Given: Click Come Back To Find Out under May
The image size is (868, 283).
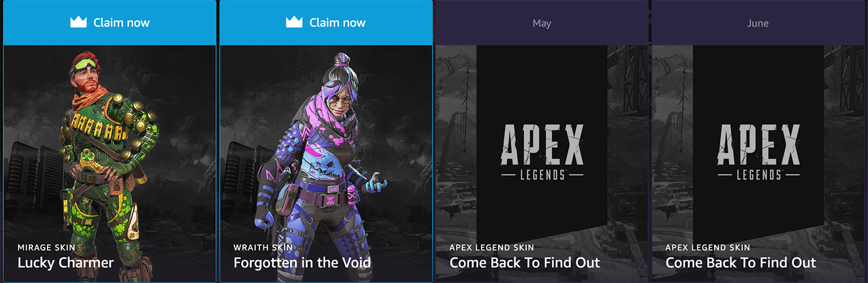Looking at the screenshot, I should pyautogui.click(x=525, y=263).
